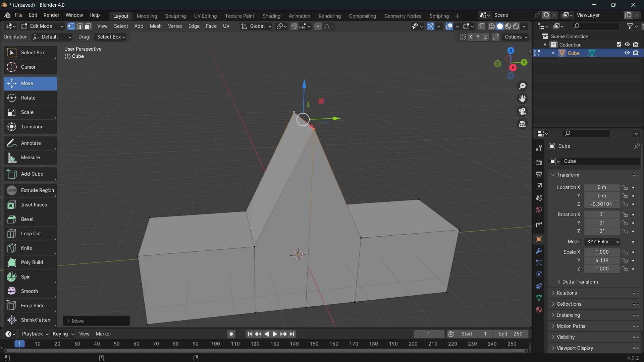
Task: Expand the Delta Transform panel
Action: 580,282
